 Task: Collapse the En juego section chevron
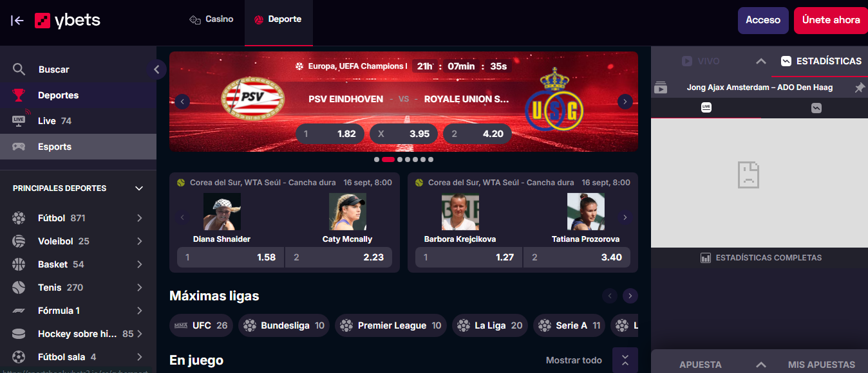(x=625, y=360)
